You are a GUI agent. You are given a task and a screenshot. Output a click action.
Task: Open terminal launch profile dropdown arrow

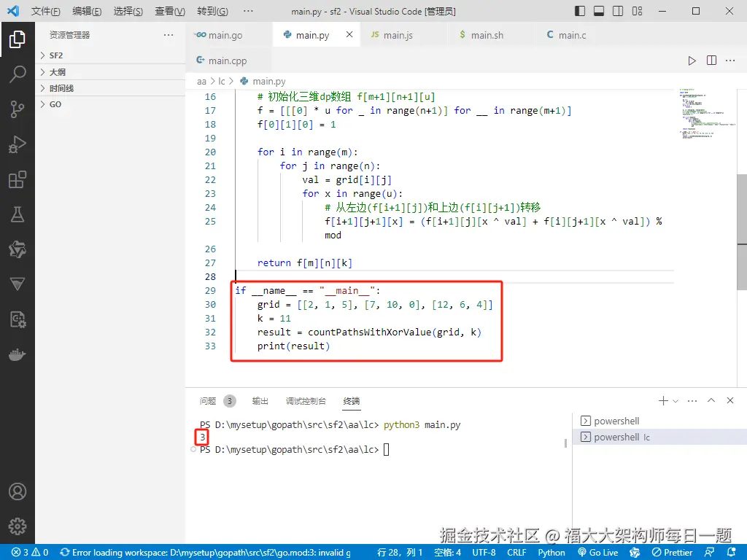point(675,401)
